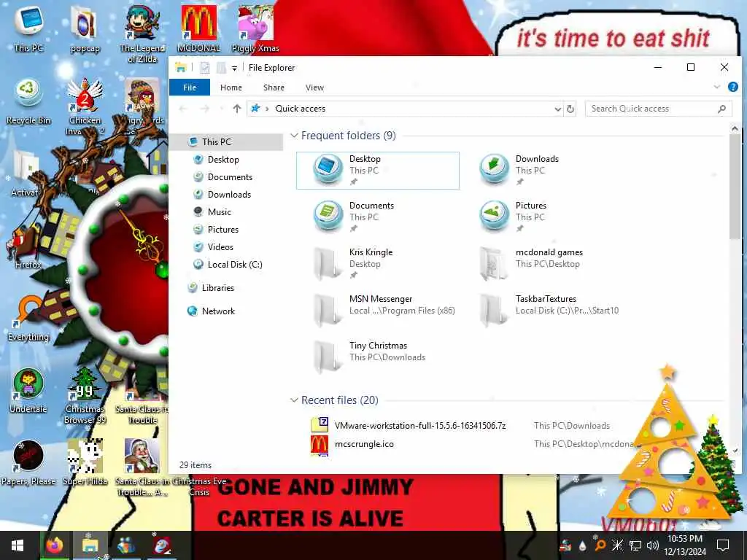Open the File tab

(190, 87)
